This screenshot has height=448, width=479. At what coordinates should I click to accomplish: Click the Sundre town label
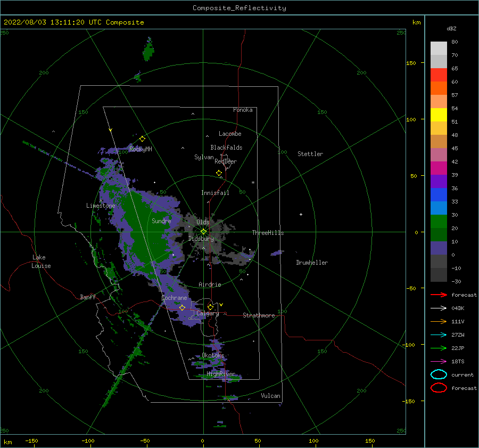(162, 221)
